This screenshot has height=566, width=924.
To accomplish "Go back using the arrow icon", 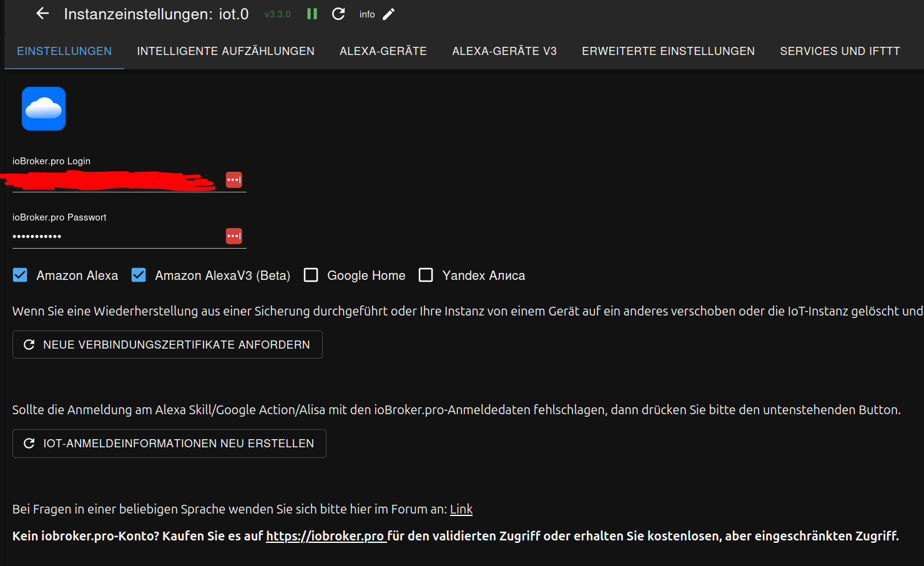I will 42,14.
